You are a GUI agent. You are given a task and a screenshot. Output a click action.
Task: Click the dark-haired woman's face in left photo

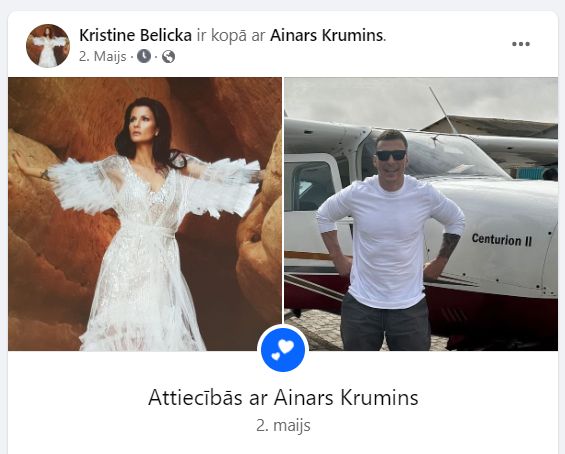tap(141, 125)
